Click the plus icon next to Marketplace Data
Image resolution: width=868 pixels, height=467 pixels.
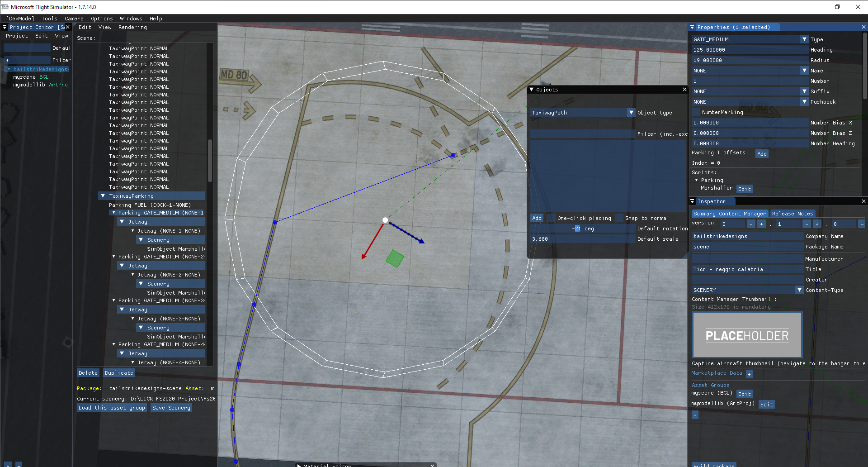[x=749, y=374]
